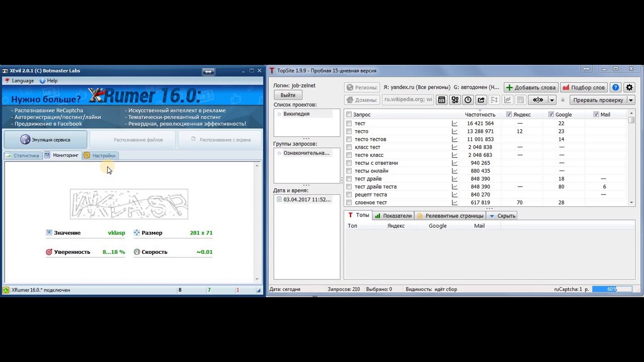The height and width of the screenshot is (362, 644).
Task: Click the blue question mark help icon
Action: 615,87
